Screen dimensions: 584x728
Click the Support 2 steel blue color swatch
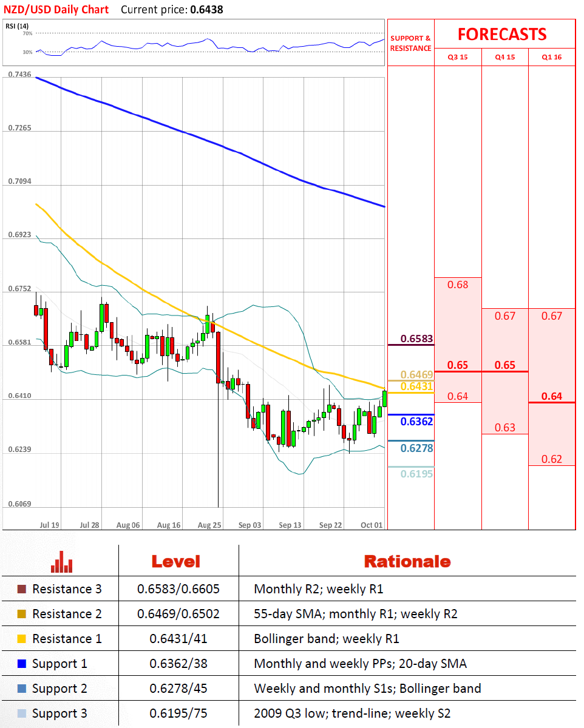click(x=22, y=689)
